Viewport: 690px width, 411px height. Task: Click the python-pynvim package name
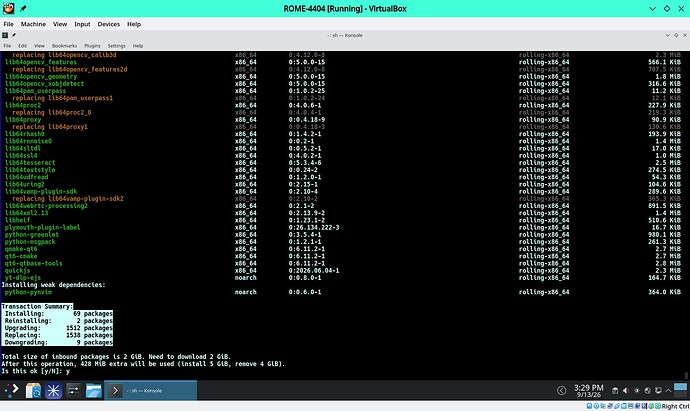pos(28,292)
